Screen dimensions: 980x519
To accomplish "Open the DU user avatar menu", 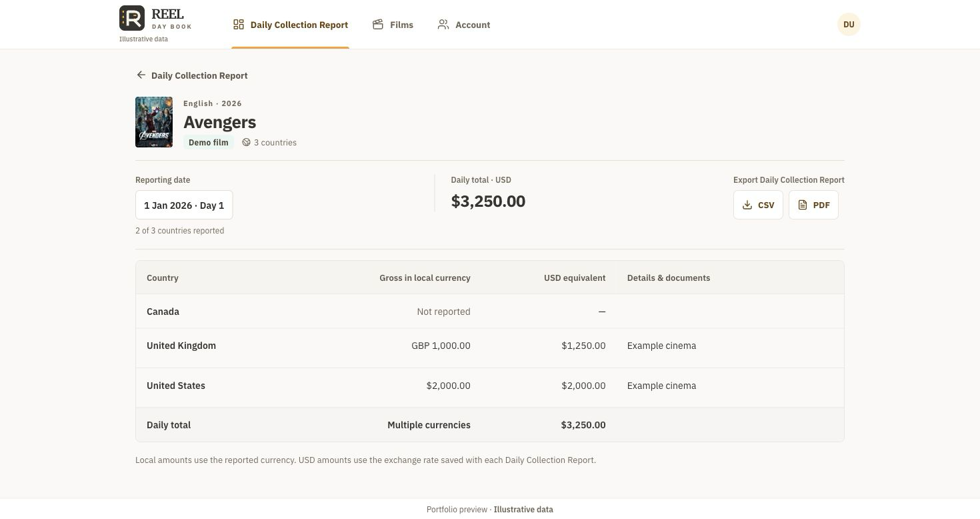I will (x=849, y=24).
